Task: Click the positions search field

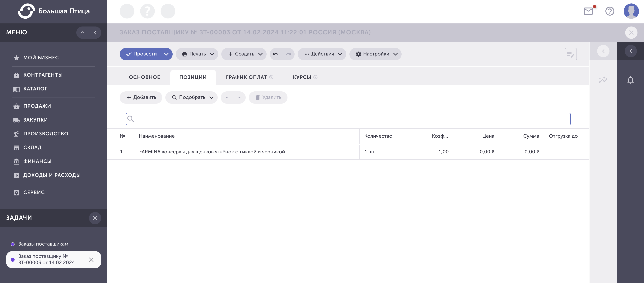Action: point(348,119)
